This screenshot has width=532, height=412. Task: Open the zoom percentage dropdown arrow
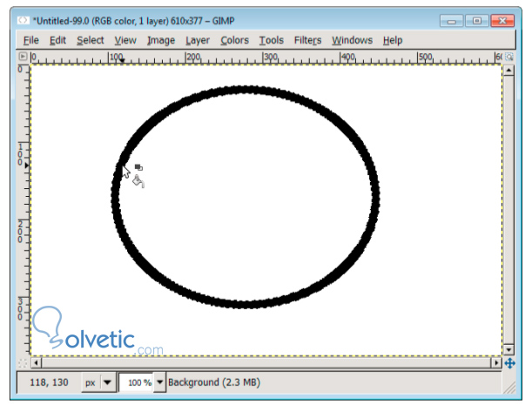tap(160, 382)
